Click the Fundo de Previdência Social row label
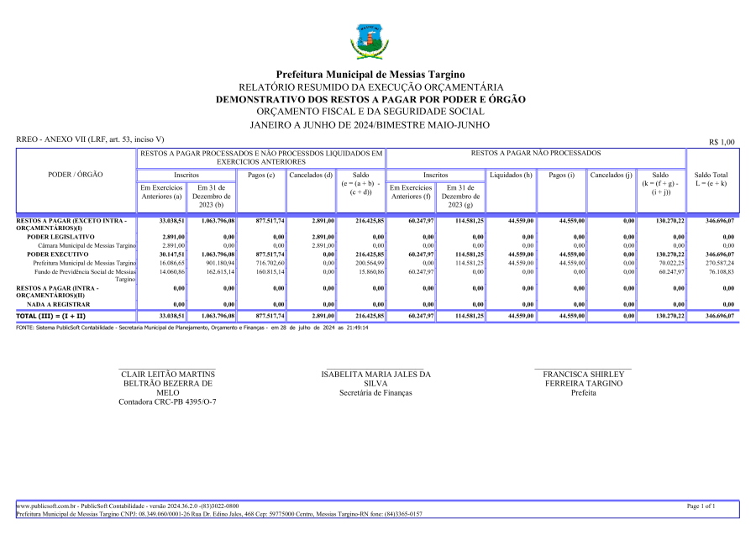 tap(84, 272)
